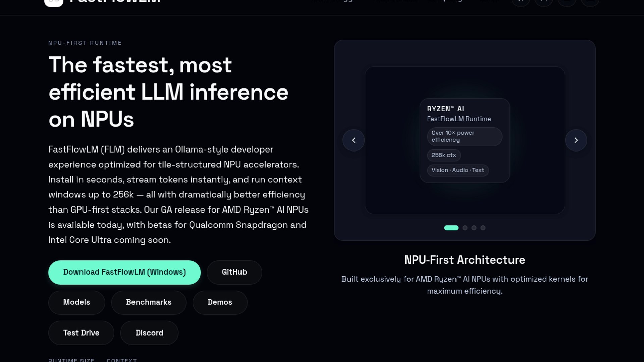Download FastFlowLM for Windows

click(124, 272)
